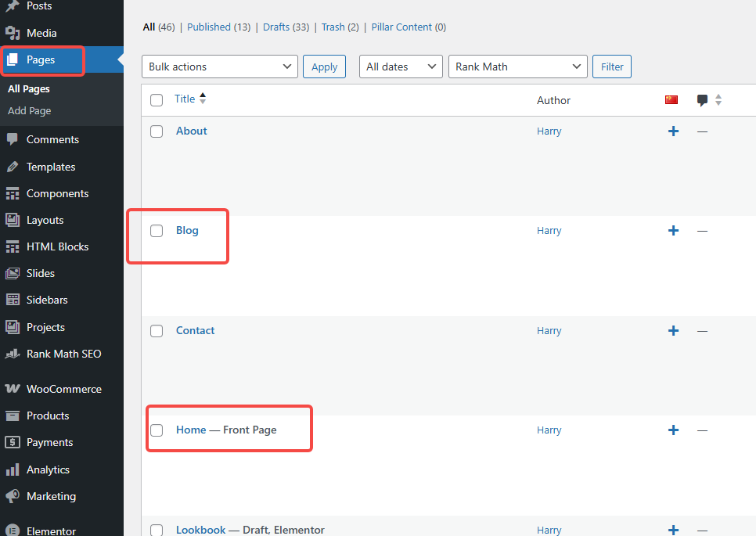Click the Products box icon
The width and height of the screenshot is (756, 536).
[13, 415]
